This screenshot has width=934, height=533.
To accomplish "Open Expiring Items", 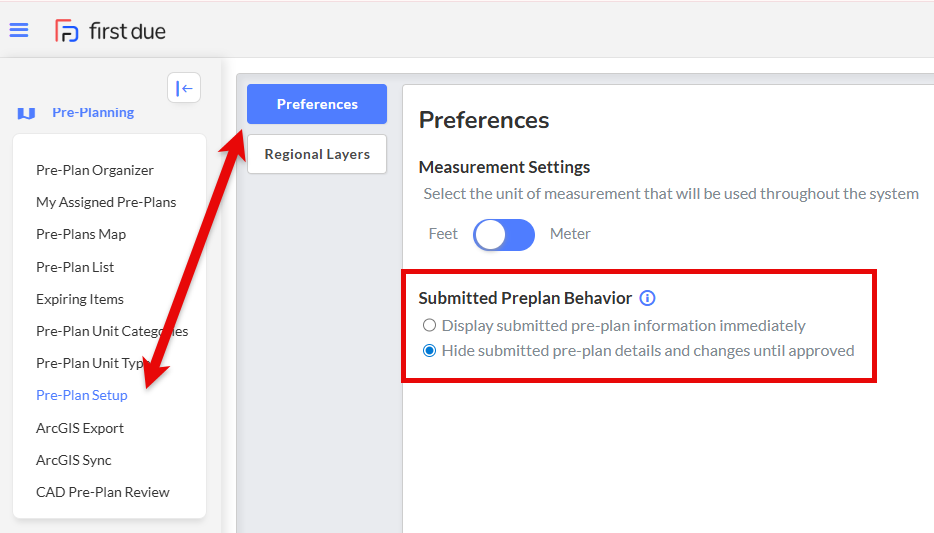I will [80, 299].
